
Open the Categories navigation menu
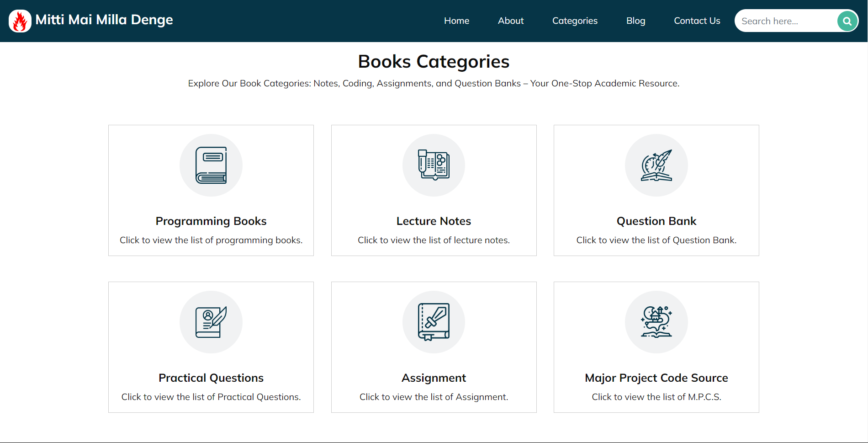point(574,21)
